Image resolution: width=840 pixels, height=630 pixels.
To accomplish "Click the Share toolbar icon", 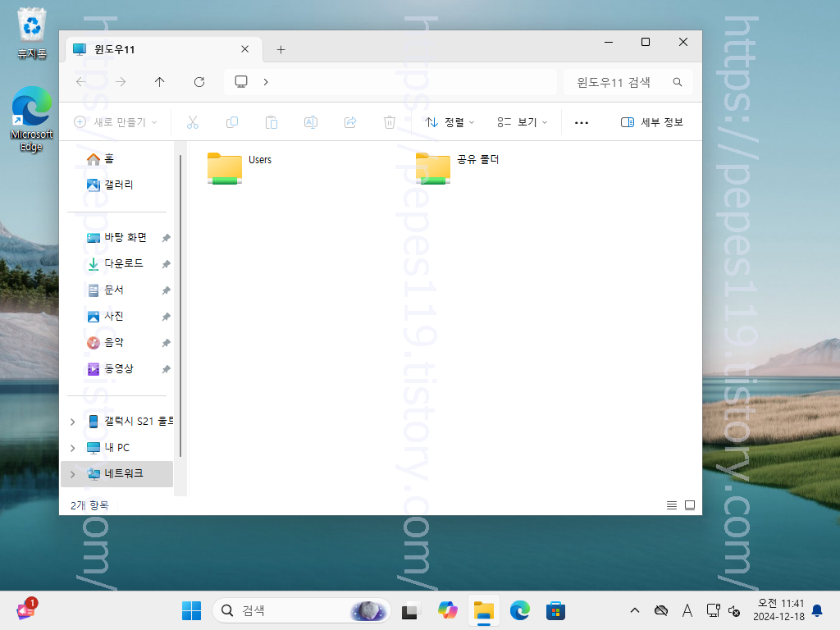I will (350, 122).
